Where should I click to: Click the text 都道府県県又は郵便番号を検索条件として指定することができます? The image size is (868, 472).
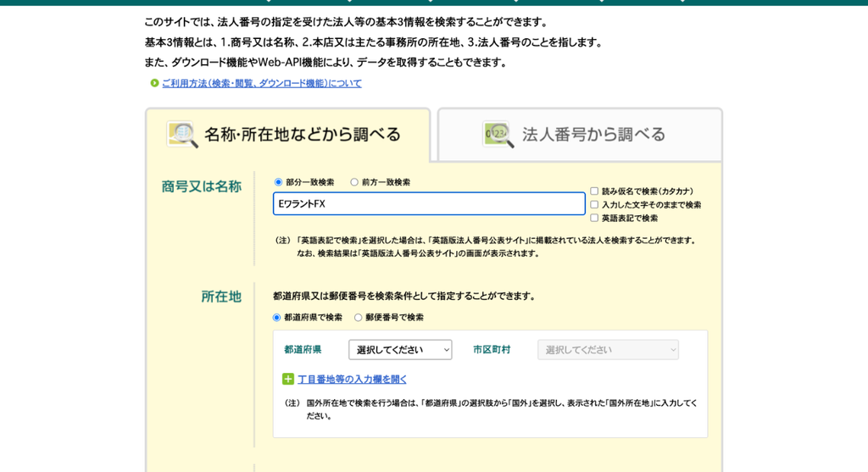(x=404, y=296)
